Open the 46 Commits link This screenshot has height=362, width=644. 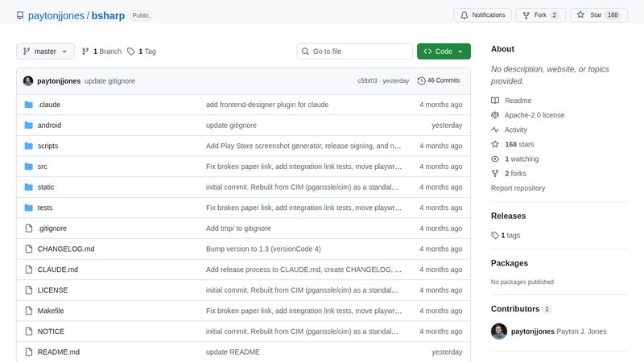(439, 80)
